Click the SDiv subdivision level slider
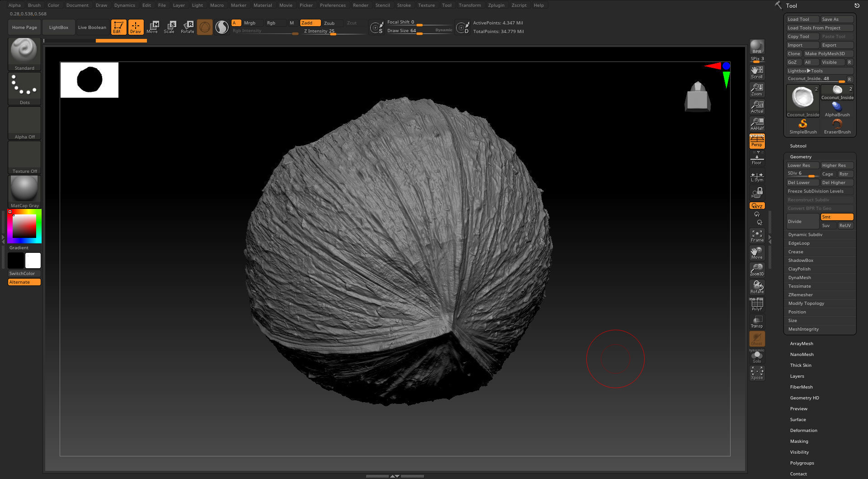Viewport: 868px width, 479px height. (802, 174)
